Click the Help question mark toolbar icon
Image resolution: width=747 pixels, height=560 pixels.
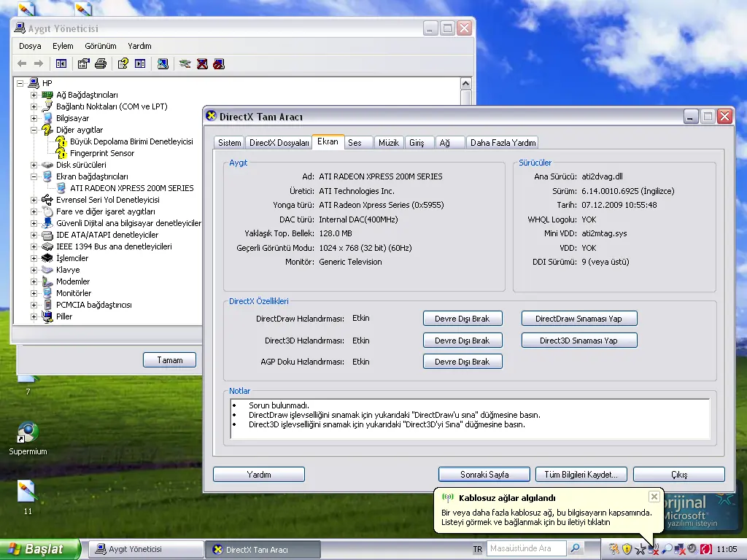pyautogui.click(x=123, y=63)
